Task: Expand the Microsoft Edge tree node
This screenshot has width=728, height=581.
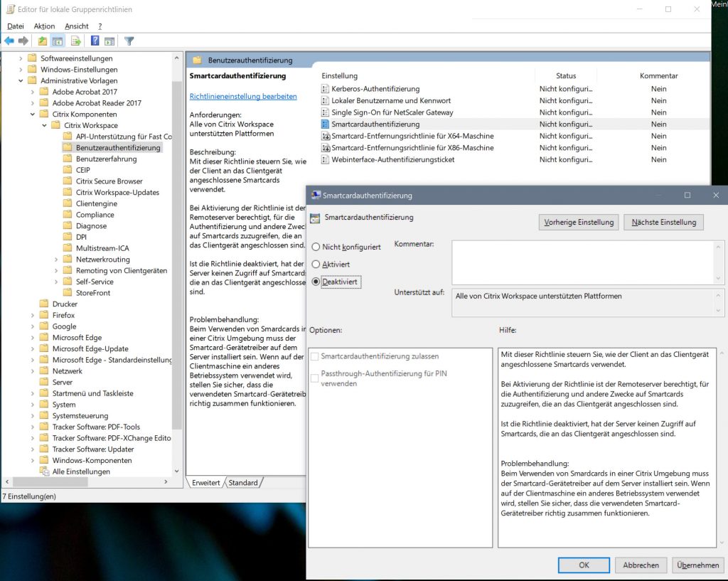Action: coord(33,338)
